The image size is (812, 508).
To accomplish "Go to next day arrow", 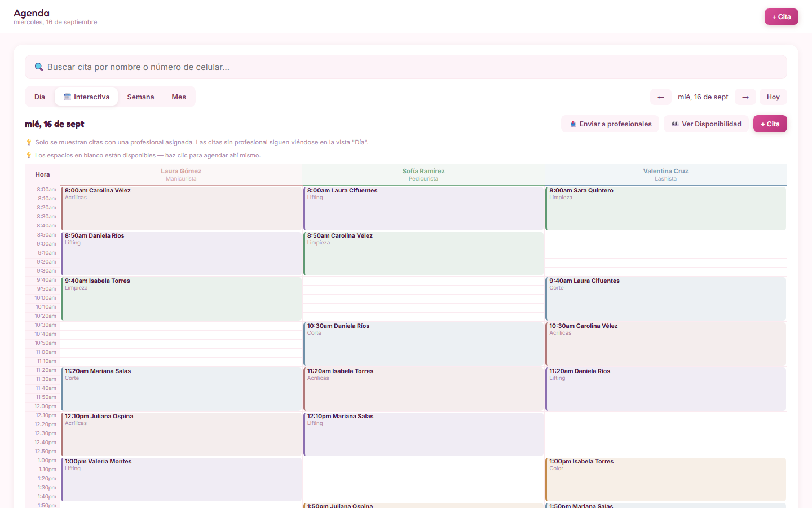I will pyautogui.click(x=745, y=97).
